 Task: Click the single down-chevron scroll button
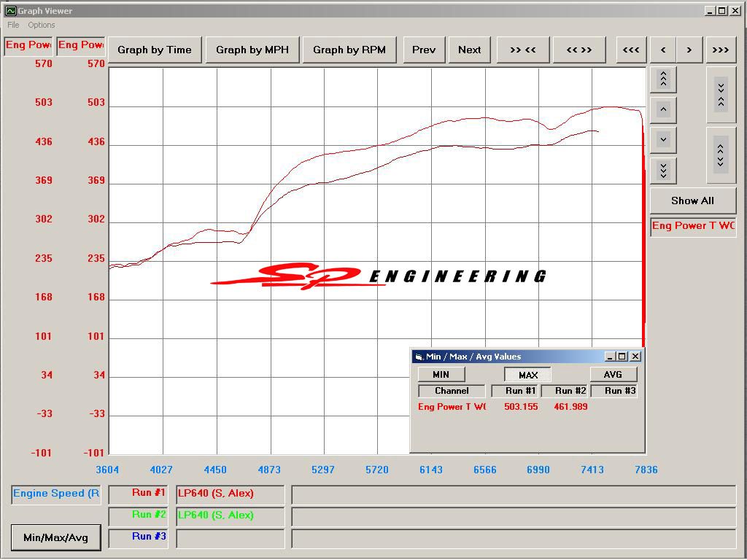pos(663,140)
